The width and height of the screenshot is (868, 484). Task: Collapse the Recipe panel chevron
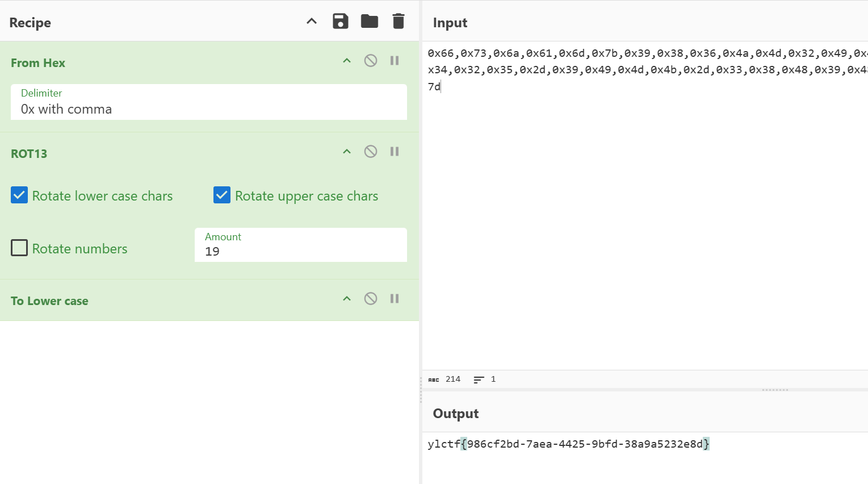[x=312, y=22]
